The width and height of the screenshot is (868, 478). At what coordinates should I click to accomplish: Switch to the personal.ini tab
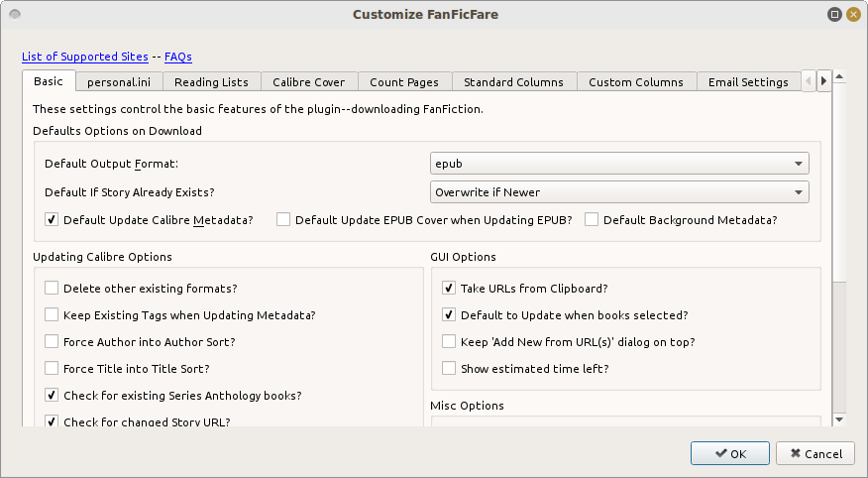pos(118,82)
